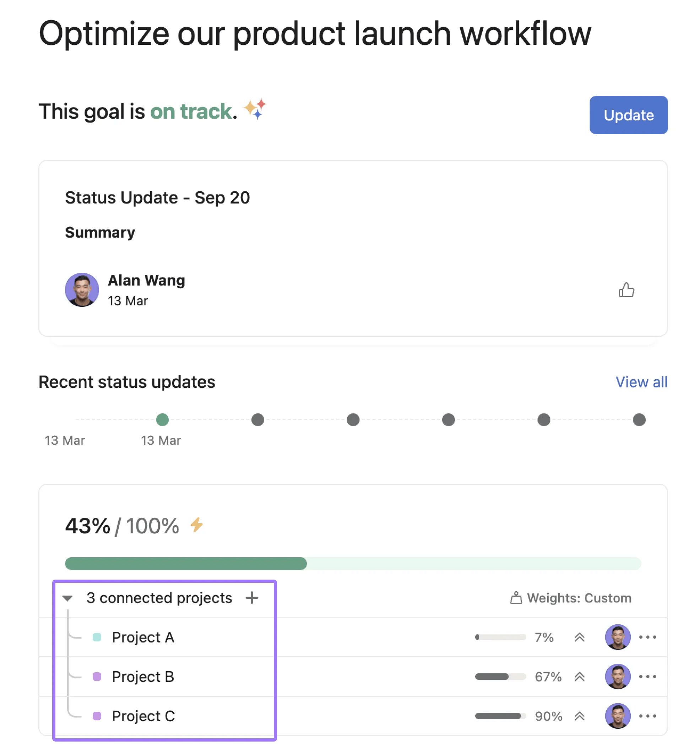Click Alan Wang's avatar in the status update
Screen dimensions: 700x749
point(82,290)
